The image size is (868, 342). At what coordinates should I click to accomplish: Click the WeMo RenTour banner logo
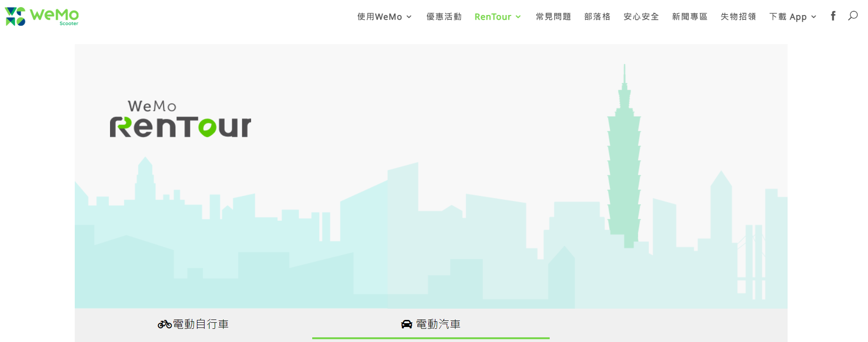coord(181,119)
